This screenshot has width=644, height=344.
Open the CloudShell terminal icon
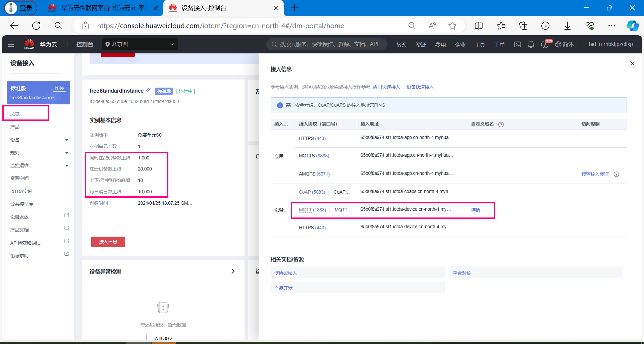click(518, 44)
